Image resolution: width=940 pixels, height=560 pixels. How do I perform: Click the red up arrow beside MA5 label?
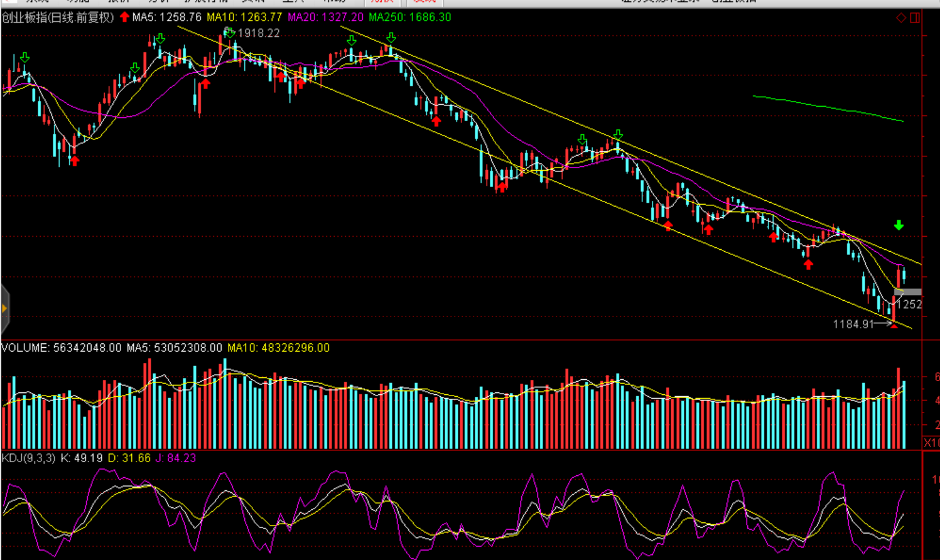[x=124, y=17]
